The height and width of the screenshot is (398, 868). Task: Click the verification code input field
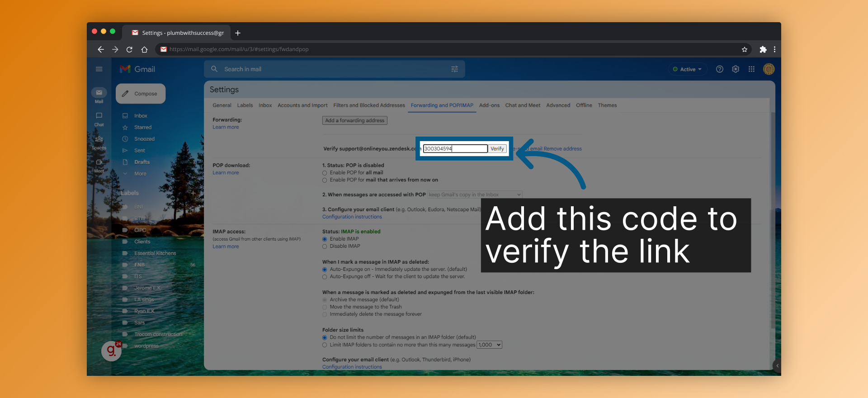tap(455, 148)
